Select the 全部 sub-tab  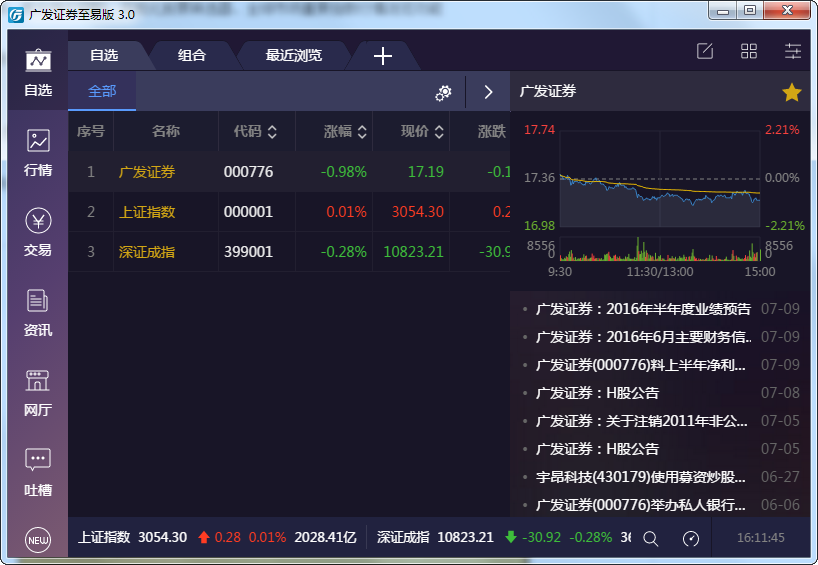pos(102,91)
